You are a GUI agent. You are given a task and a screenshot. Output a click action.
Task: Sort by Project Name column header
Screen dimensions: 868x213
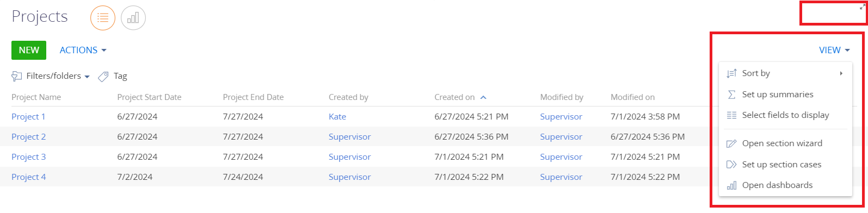click(x=36, y=97)
